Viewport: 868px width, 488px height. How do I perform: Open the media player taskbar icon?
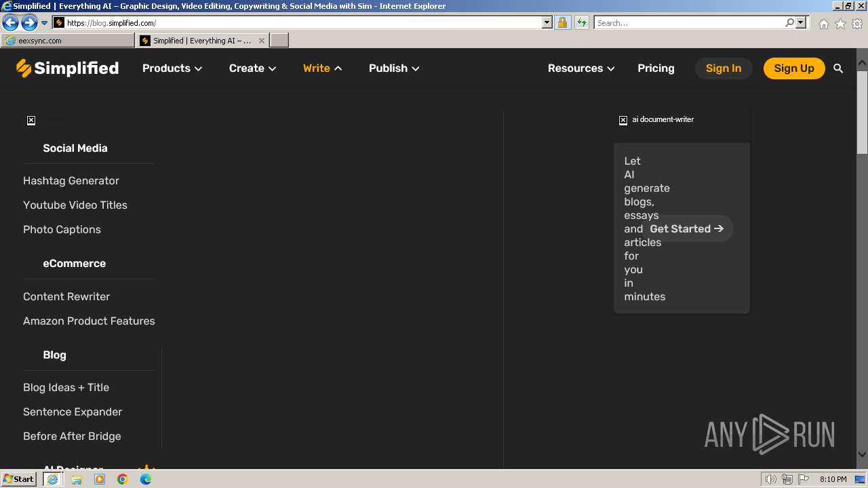pos(100,479)
